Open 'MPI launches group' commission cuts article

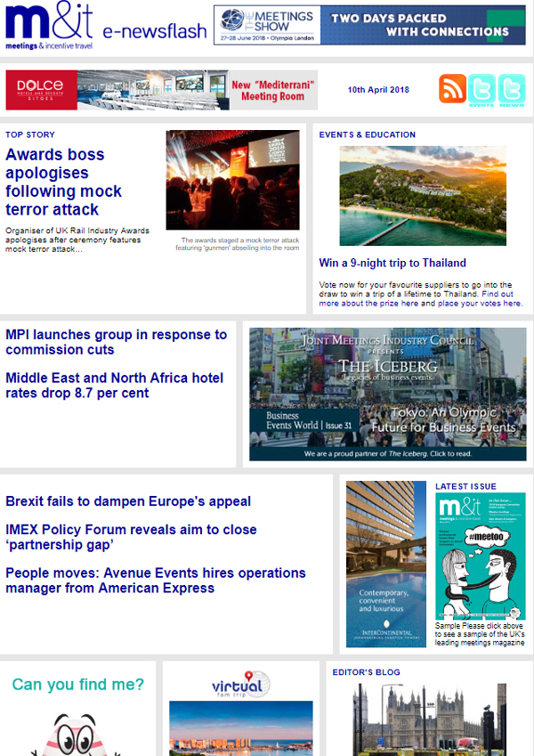pyautogui.click(x=116, y=342)
